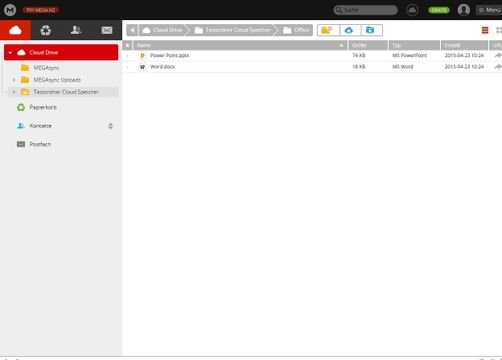The image size is (502, 360).
Task: Collapse the Cloud Drive tree arrow
Action: 10,53
